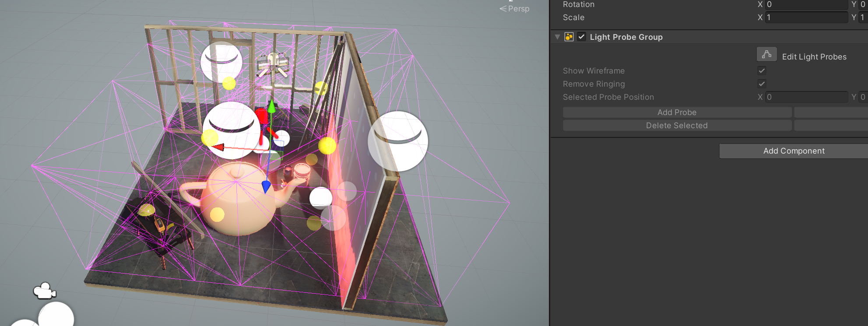Screen dimensions: 868x326
Task: Click the Rotation property label
Action: click(579, 4)
